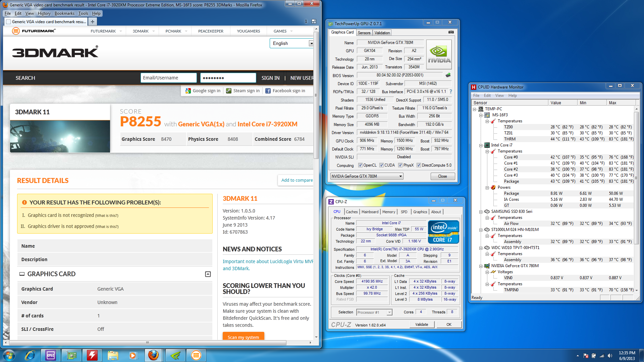Open the HWMonitor lightning taskbar icon
Screen dimensions: 644x362
coord(92,355)
